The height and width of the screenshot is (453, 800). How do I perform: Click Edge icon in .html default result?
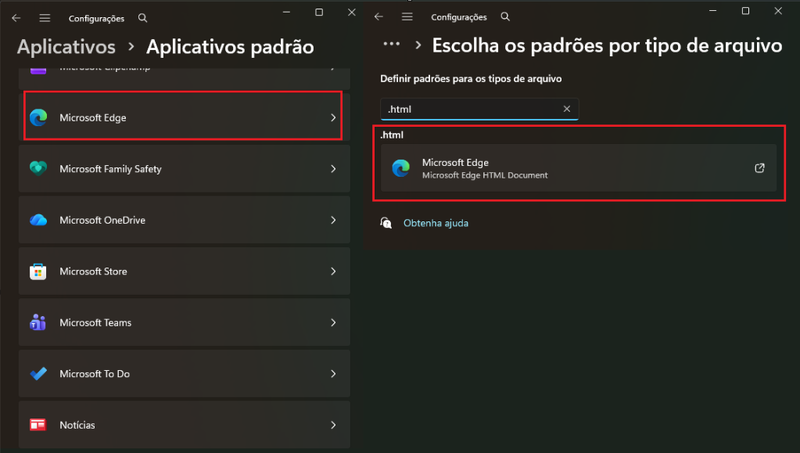point(401,168)
